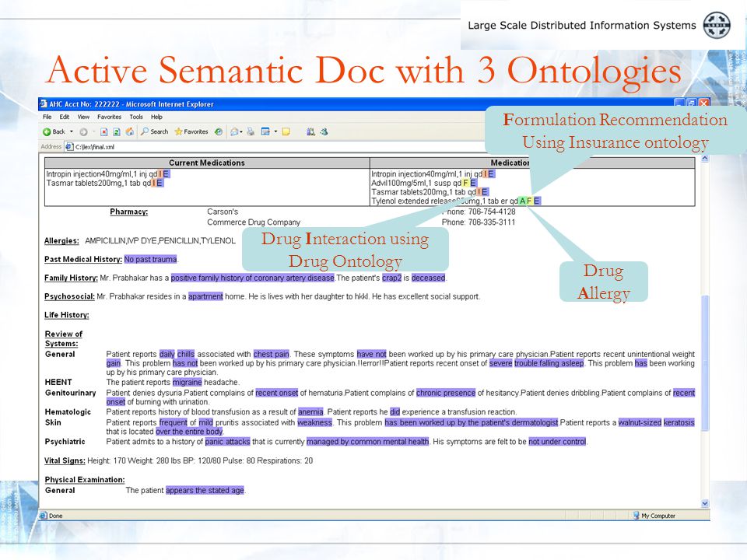Stop page loading with the red X icon
This screenshot has height=560, width=747.
point(103,132)
